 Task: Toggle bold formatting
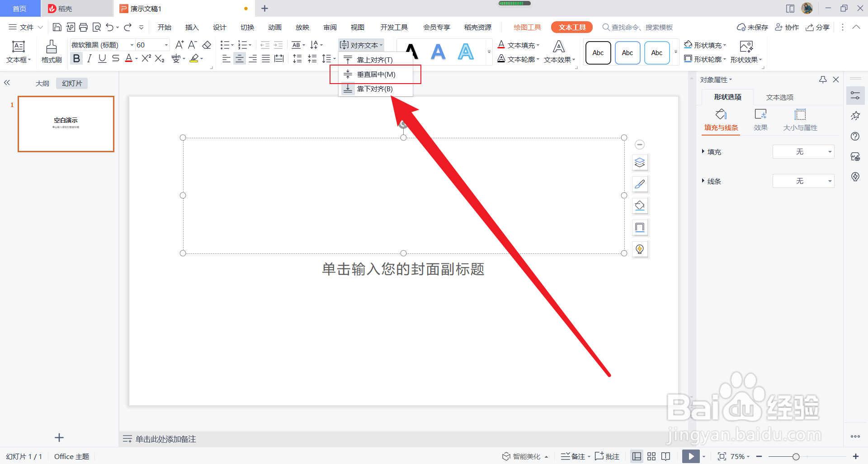tap(76, 58)
